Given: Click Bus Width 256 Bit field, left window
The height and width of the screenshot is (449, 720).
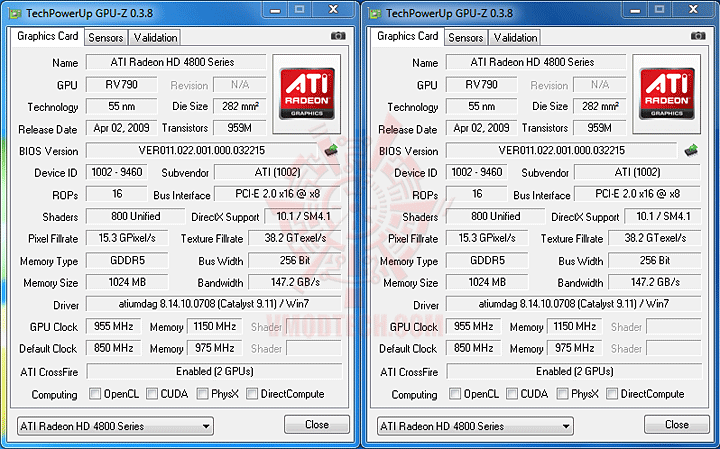Looking at the screenshot, I should tap(295, 260).
